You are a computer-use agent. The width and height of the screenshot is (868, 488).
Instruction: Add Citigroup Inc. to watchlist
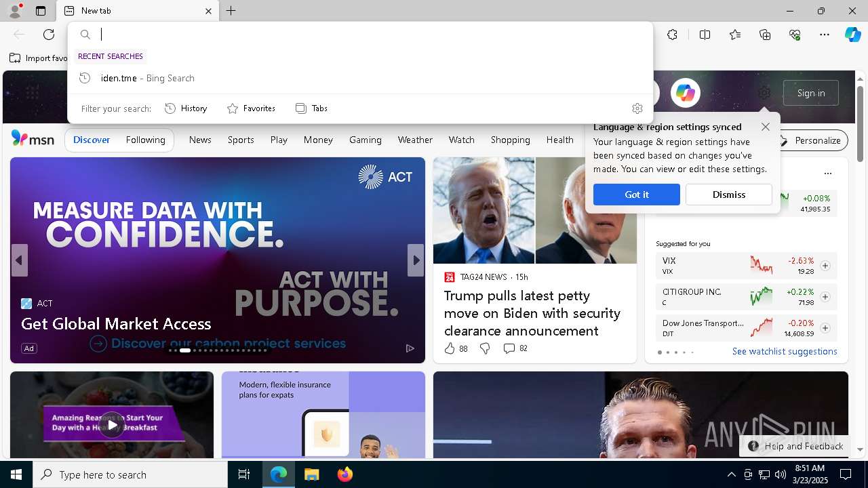click(x=825, y=297)
